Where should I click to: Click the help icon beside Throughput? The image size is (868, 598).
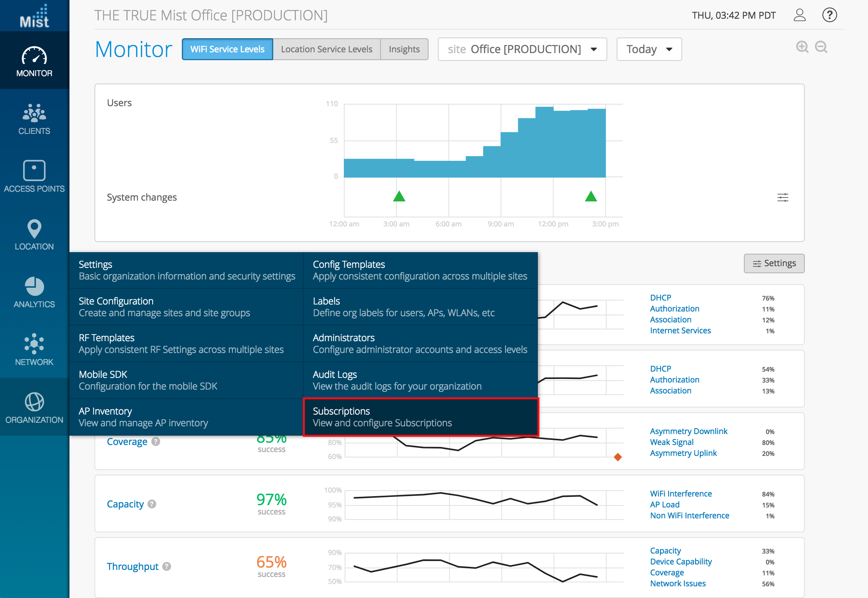[x=167, y=566]
